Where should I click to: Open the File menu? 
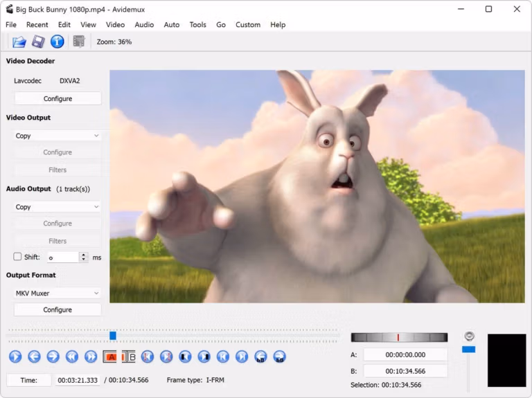tap(11, 25)
